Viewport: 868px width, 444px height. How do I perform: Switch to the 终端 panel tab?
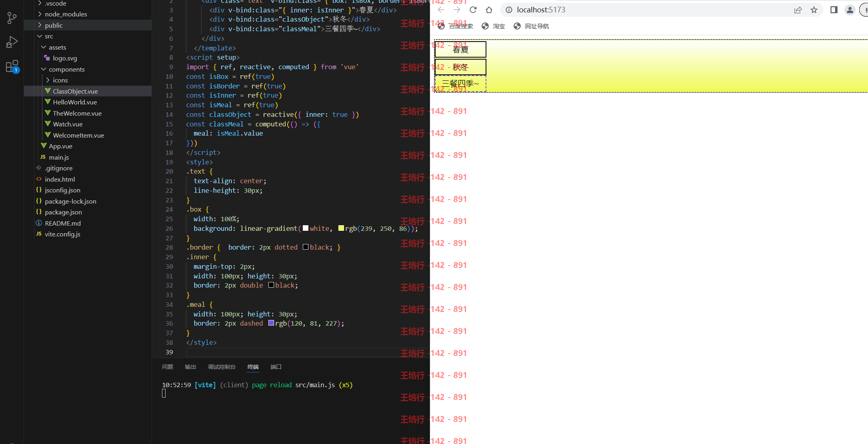point(253,367)
